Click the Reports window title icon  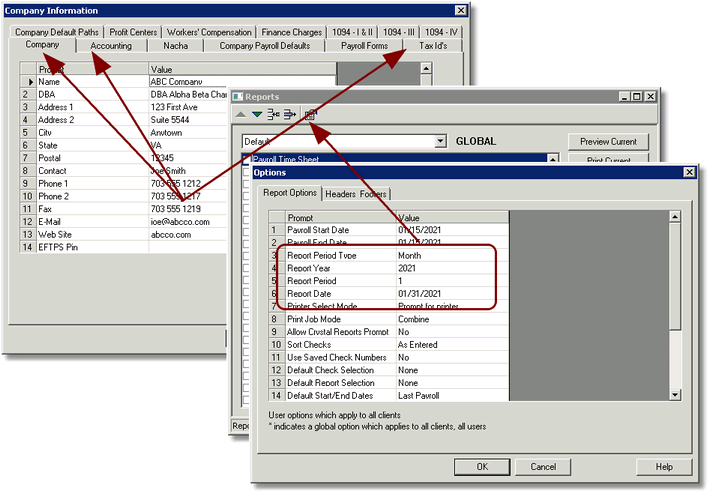pos(238,97)
